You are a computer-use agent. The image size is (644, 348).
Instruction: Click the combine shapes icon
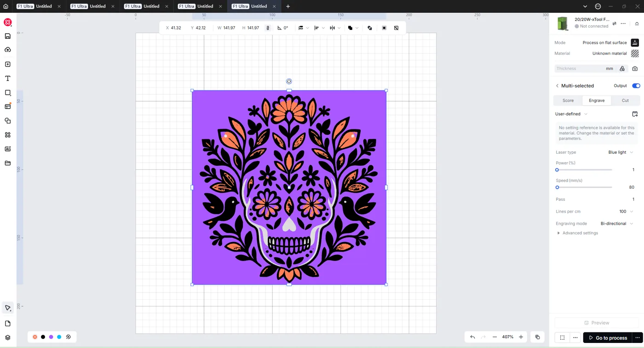coord(370,28)
